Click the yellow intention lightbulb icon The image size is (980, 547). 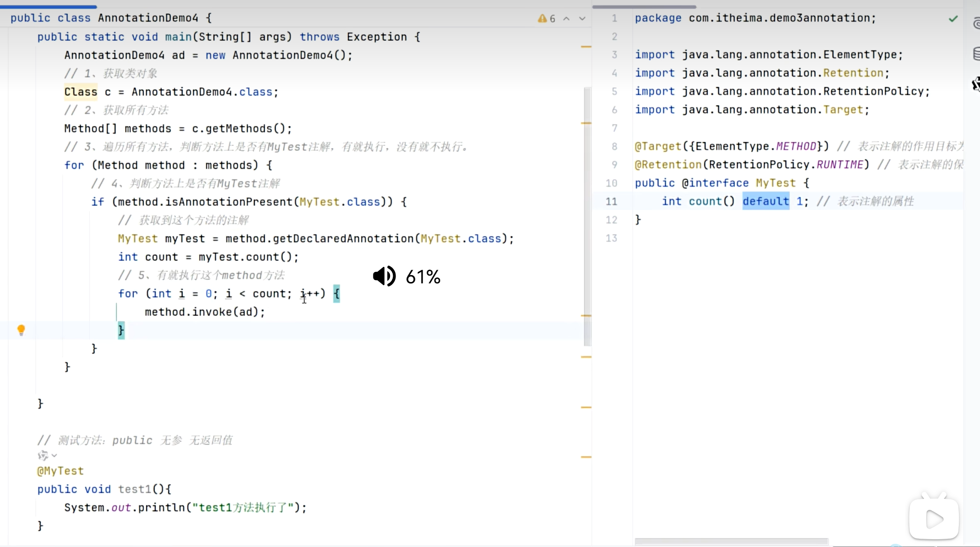(x=21, y=330)
